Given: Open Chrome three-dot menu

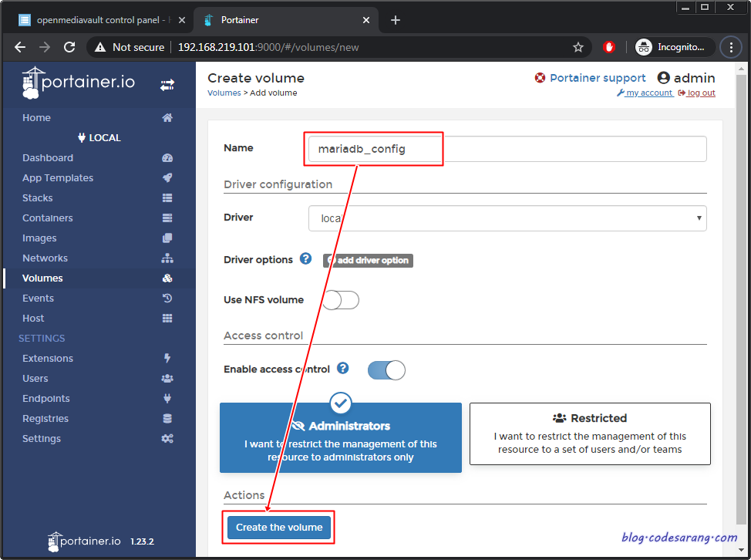Looking at the screenshot, I should point(731,47).
